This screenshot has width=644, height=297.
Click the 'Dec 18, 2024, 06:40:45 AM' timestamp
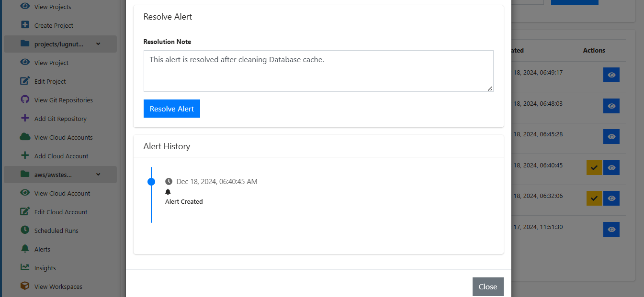[217, 182]
